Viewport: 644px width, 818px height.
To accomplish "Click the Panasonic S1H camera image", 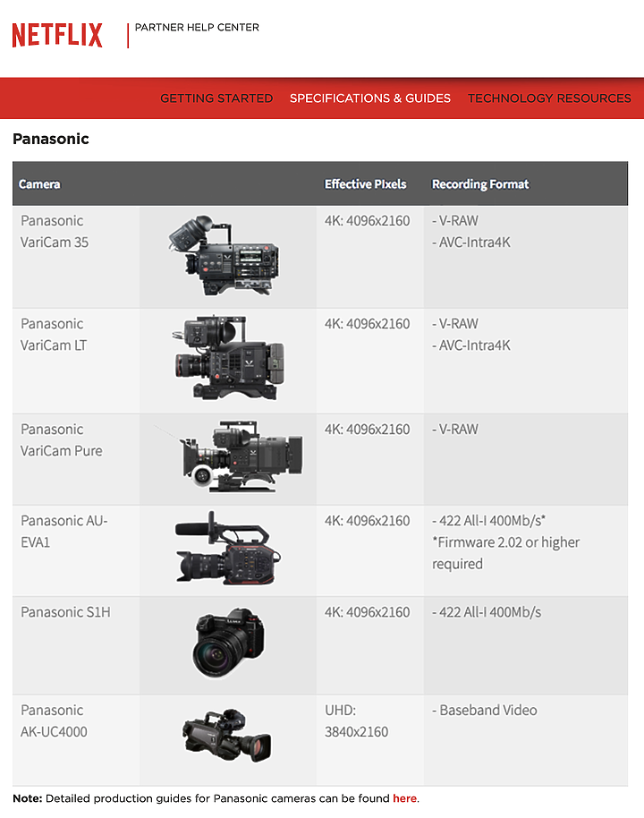I will coord(229,643).
